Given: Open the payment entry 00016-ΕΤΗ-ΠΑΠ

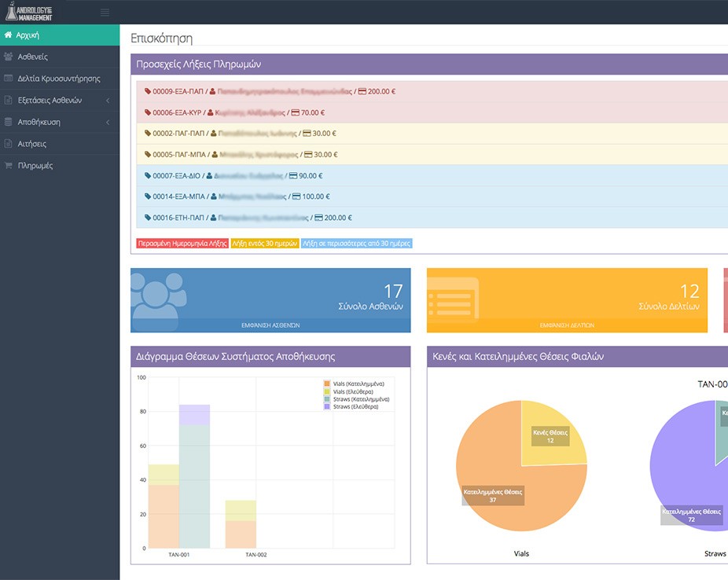Looking at the screenshot, I should tap(432, 218).
